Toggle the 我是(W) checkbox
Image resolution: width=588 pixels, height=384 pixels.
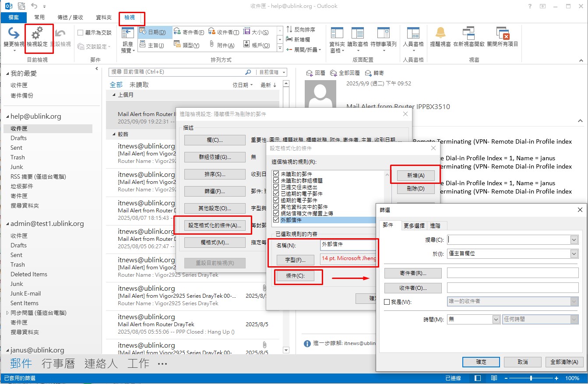387,302
